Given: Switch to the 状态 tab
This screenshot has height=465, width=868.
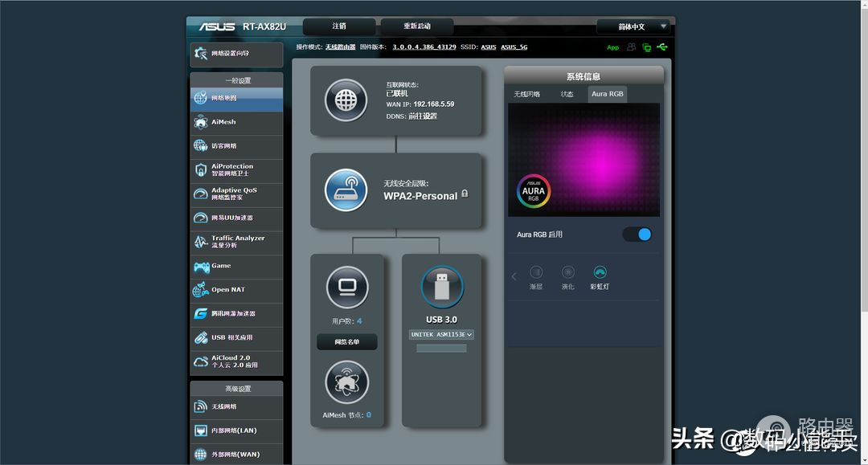Looking at the screenshot, I should (x=567, y=94).
